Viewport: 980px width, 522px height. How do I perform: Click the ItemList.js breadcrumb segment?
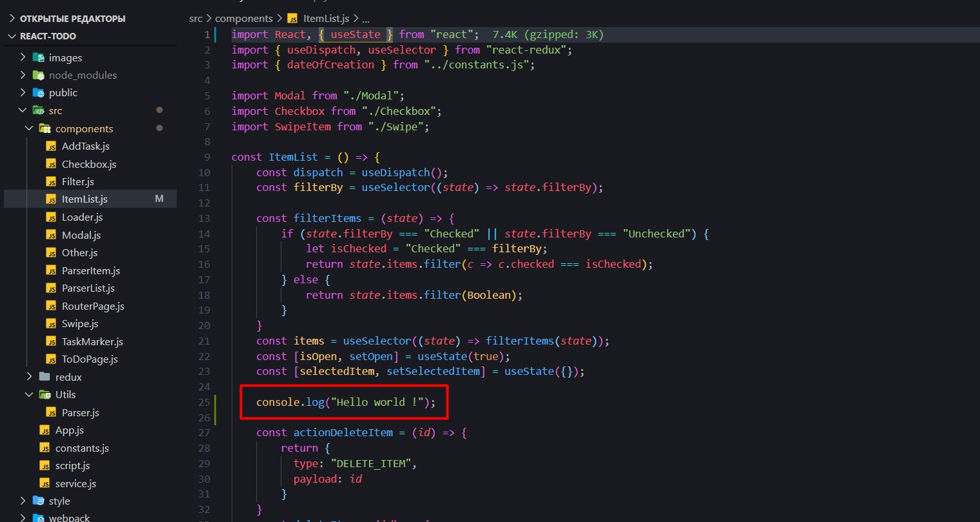click(326, 19)
